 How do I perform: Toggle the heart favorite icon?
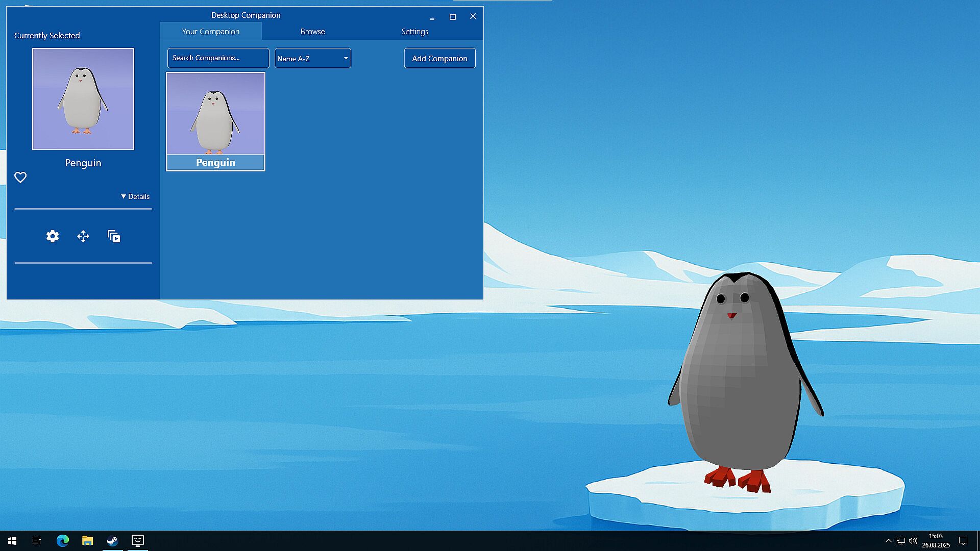pos(20,178)
